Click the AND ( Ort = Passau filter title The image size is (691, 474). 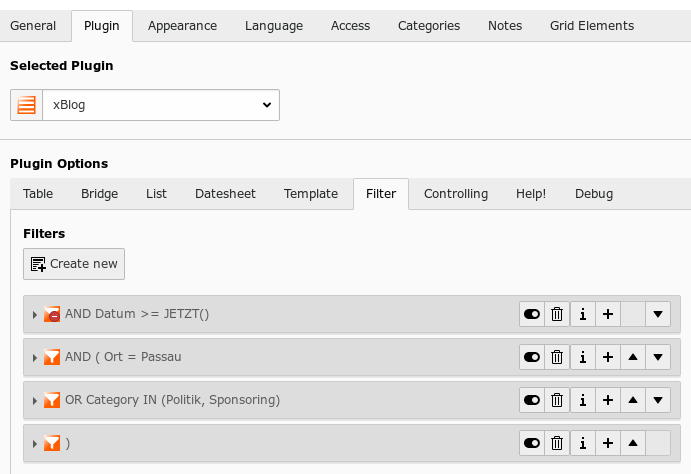(123, 357)
